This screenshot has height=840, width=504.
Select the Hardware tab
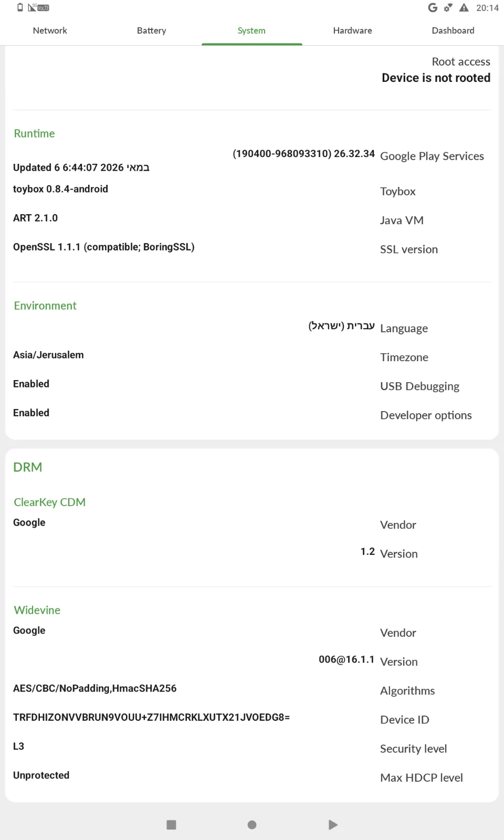click(x=352, y=30)
